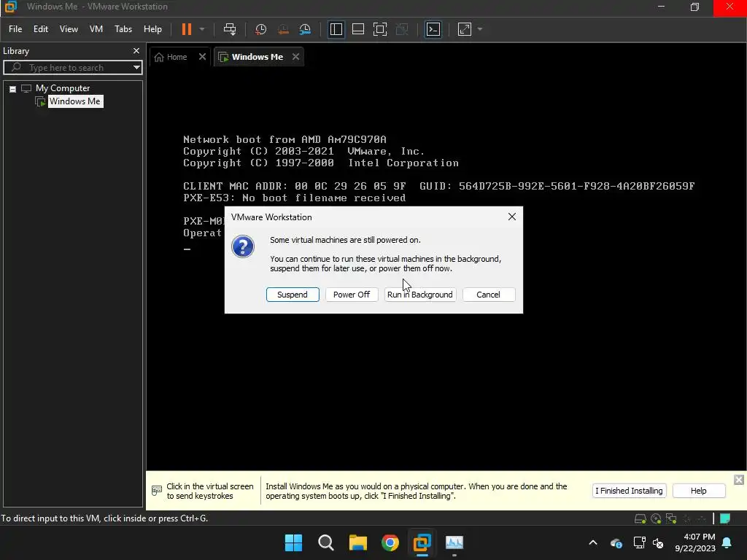This screenshot has width=747, height=560.
Task: Open the clock showing 4:07 PM
Action: (695, 542)
